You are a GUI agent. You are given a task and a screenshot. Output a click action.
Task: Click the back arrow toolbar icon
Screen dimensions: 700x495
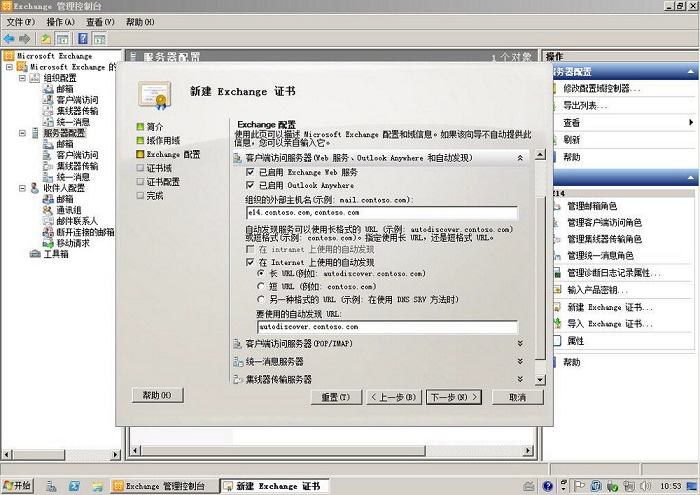[x=9, y=38]
